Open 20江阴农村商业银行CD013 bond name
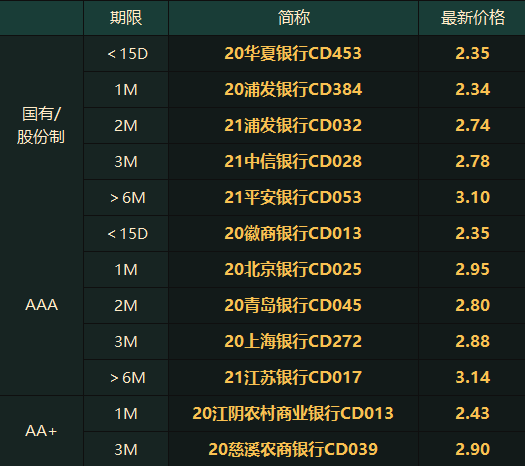 293,413
